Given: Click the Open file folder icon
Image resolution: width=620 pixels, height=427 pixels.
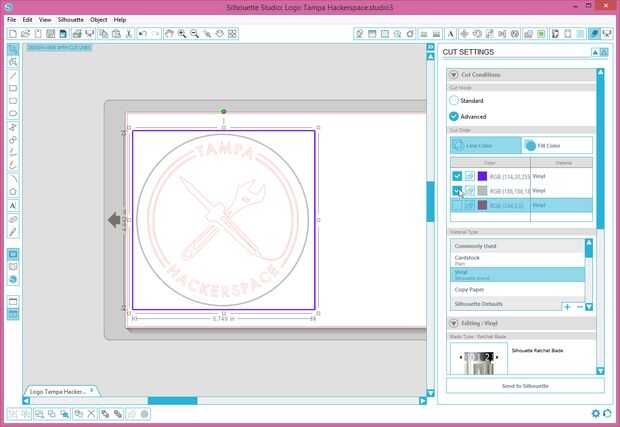Looking at the screenshot, I should pos(25,34).
